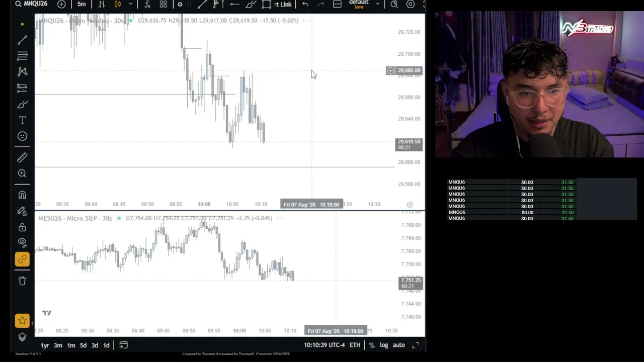The image size is (644, 362).
Task: Select the candlestick chart style
Action: pos(118,4)
